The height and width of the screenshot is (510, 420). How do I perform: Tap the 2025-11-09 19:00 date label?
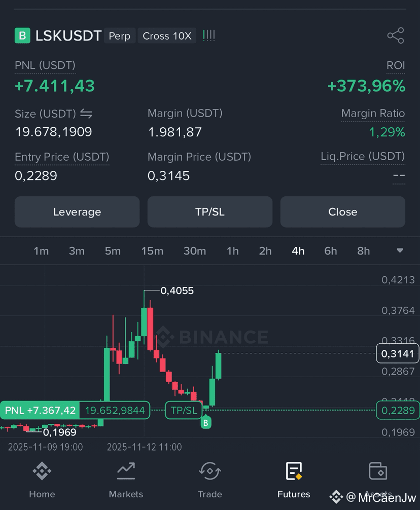tap(45, 447)
